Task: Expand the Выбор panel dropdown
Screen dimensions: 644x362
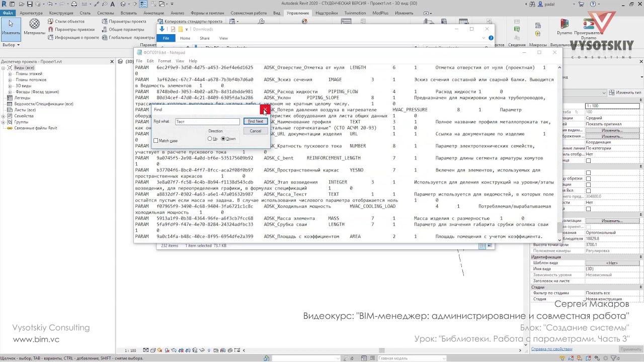Action: coord(11,45)
